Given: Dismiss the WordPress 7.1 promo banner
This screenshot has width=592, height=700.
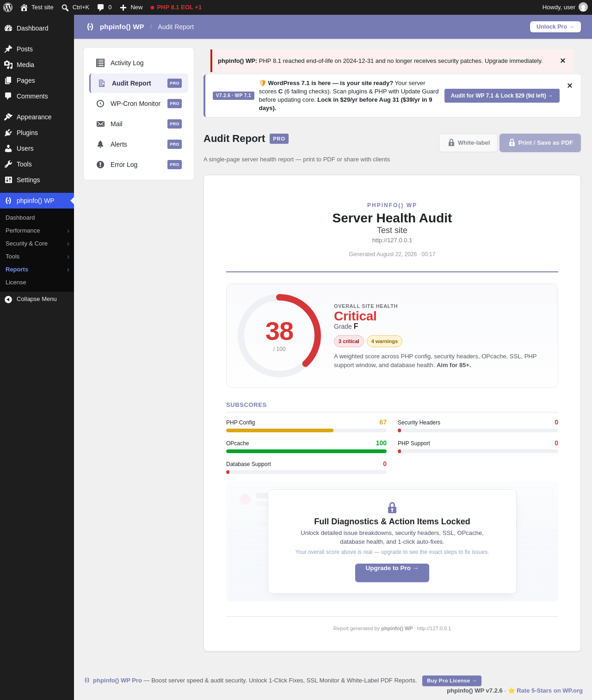Looking at the screenshot, I should pyautogui.click(x=570, y=86).
